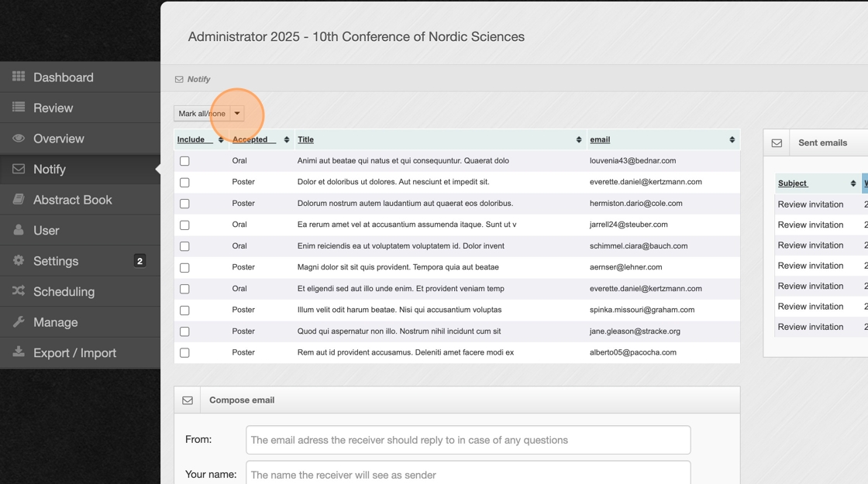
Task: Sort table by Title column arrows
Action: [578, 139]
